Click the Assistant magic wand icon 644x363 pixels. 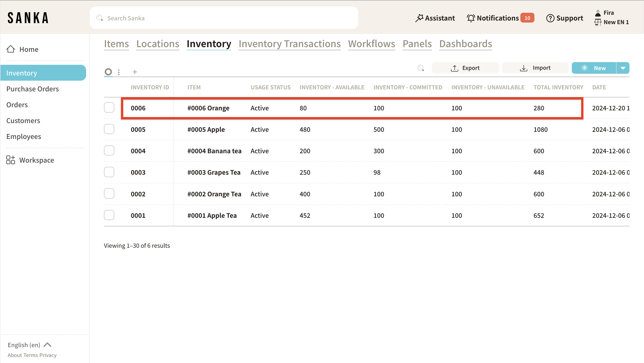pyautogui.click(x=419, y=18)
